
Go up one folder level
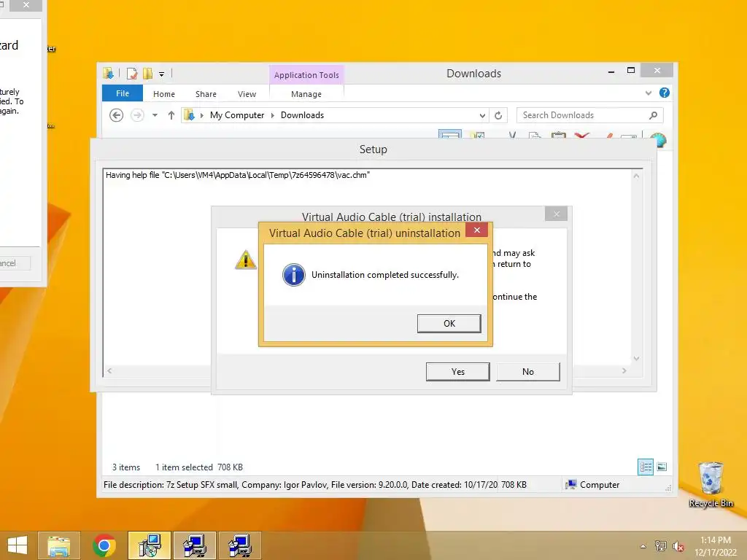click(x=171, y=115)
